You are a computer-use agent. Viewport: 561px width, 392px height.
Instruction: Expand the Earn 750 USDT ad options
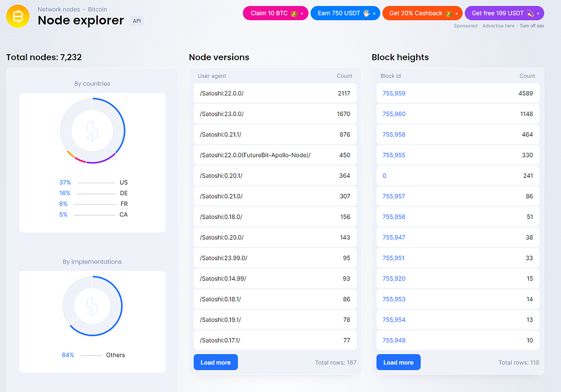tap(374, 13)
